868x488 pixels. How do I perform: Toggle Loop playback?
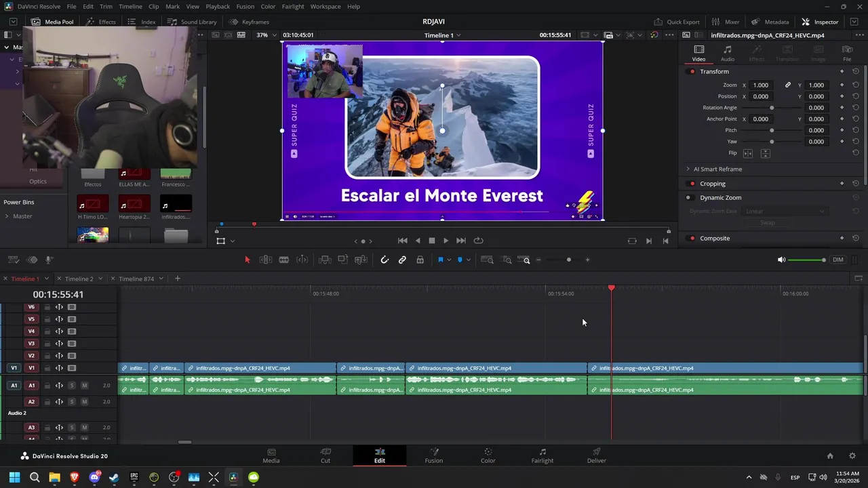[x=478, y=241]
